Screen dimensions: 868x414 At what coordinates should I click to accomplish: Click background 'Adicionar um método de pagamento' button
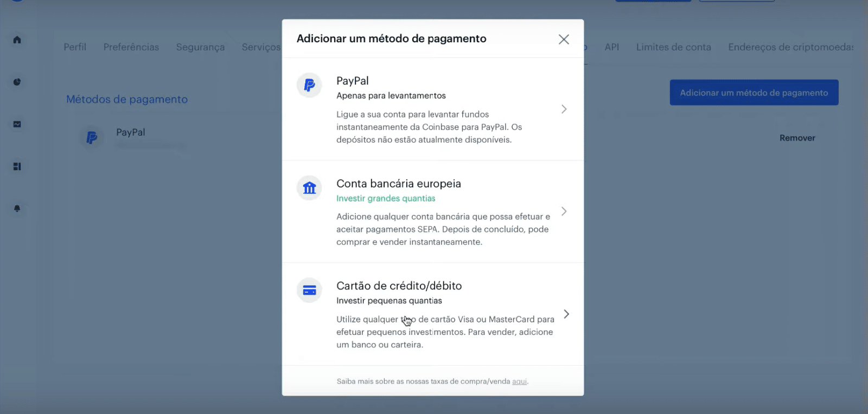point(754,93)
